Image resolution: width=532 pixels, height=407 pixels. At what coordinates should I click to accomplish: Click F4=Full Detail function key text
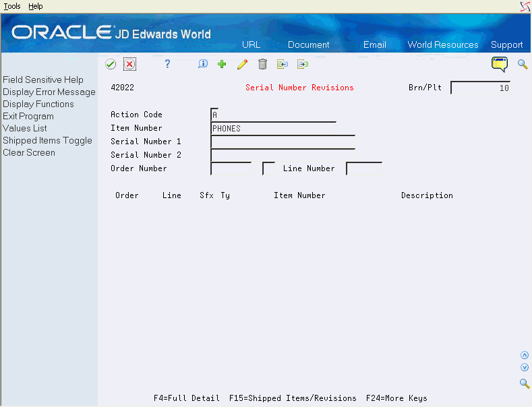pos(186,398)
